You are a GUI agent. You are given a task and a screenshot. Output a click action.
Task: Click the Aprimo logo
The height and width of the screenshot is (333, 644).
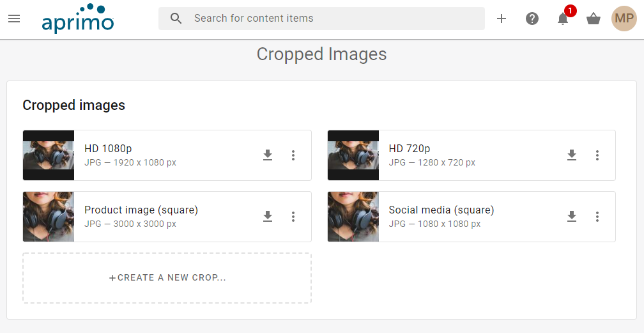click(77, 19)
